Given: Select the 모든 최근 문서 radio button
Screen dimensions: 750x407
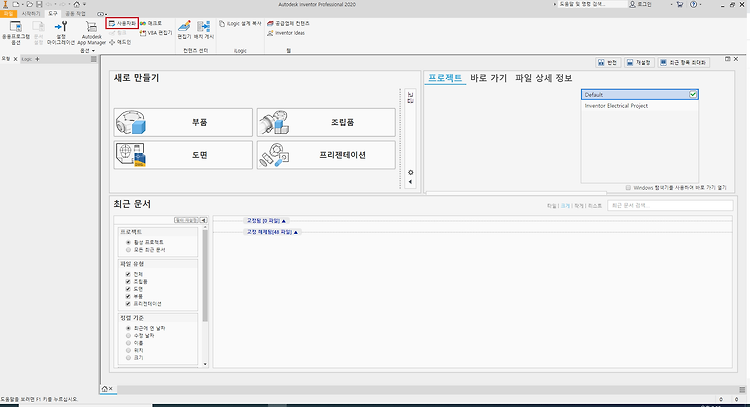Looking at the screenshot, I should pos(128,250).
